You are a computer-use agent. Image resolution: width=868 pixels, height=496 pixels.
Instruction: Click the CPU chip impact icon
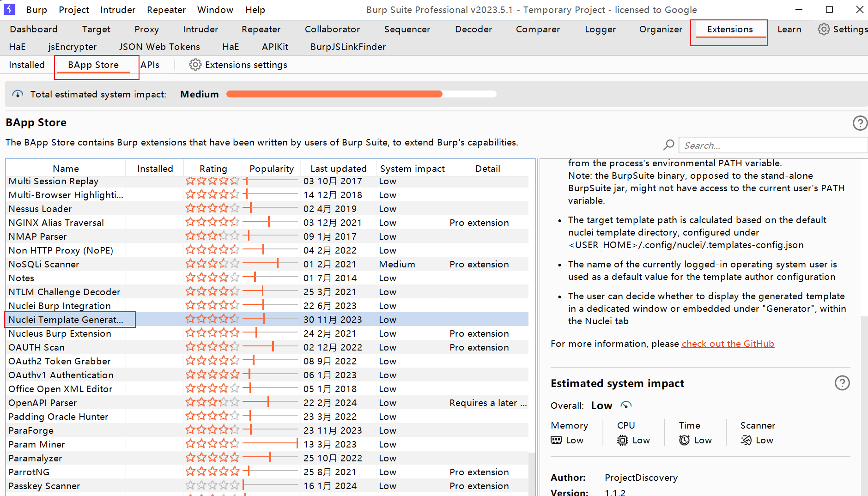[623, 440]
